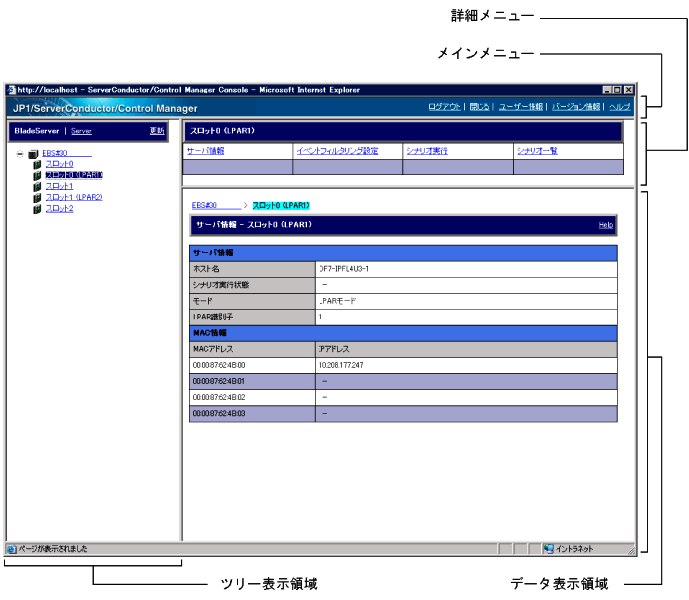Open ユーザー情報 in the top bar
The width and height of the screenshot is (689, 600).
click(520, 106)
